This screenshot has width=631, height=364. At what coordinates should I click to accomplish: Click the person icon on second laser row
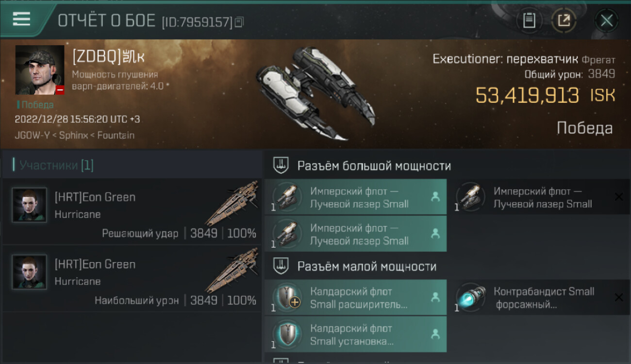pos(435,233)
